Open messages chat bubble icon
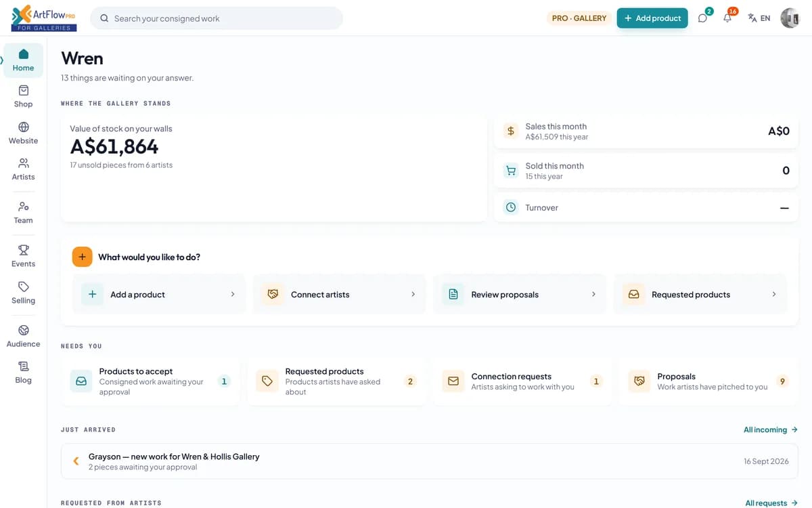The width and height of the screenshot is (812, 508). coord(702,18)
